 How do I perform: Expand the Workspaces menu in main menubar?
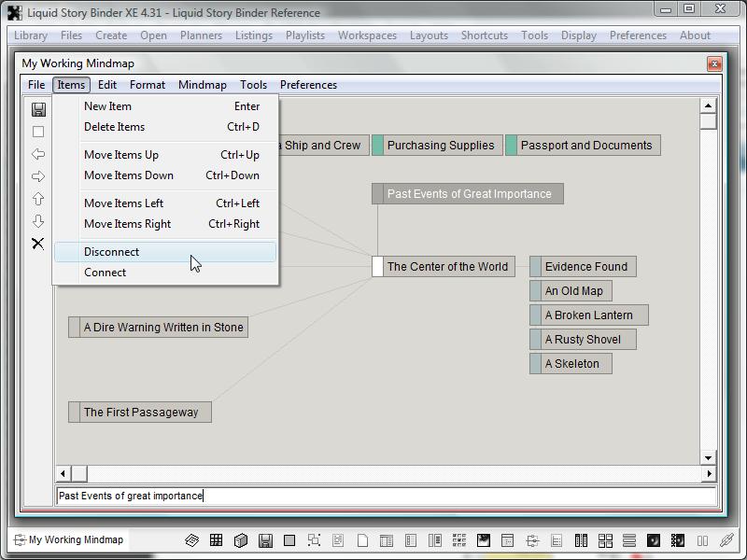coord(367,35)
